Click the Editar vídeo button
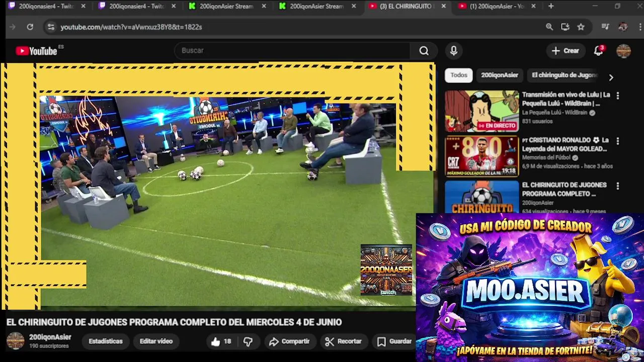The image size is (644, 362). [x=156, y=341]
